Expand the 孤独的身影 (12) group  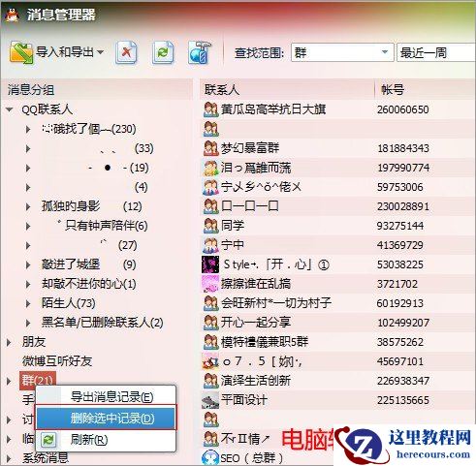point(28,206)
